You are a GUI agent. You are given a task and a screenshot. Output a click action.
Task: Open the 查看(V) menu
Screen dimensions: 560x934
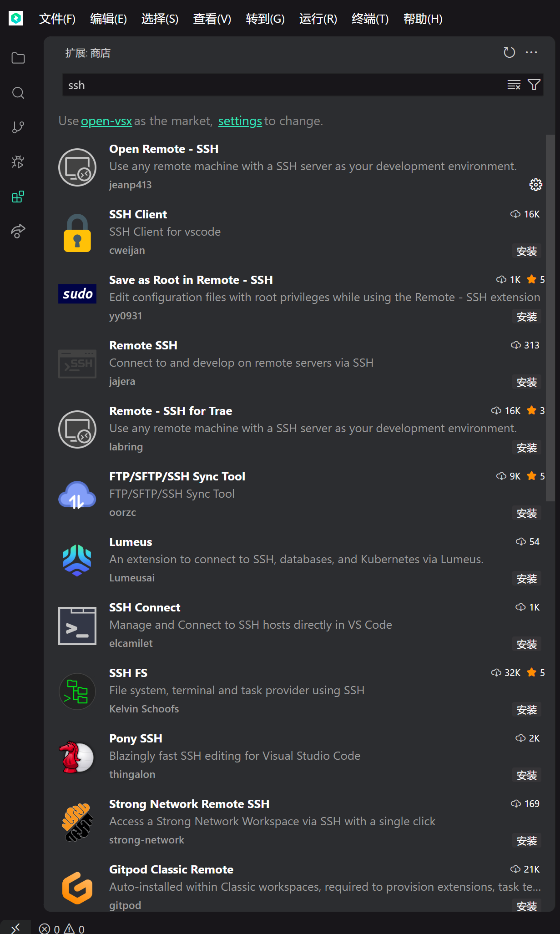(212, 19)
